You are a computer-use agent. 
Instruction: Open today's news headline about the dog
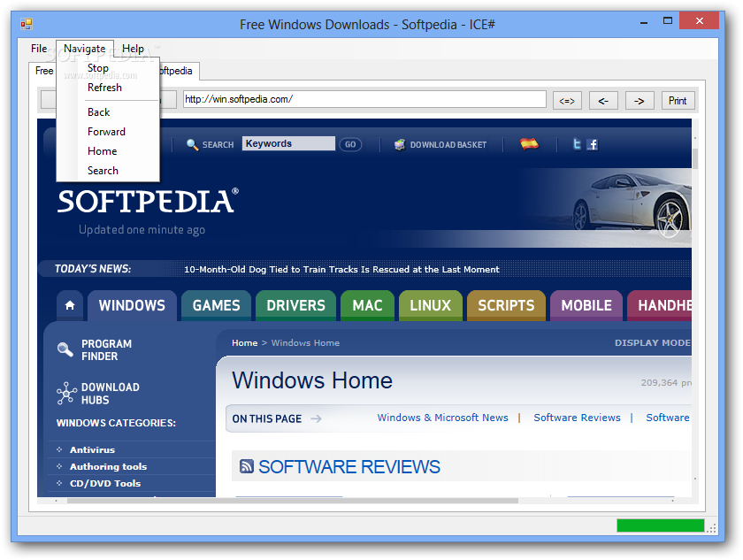[341, 269]
